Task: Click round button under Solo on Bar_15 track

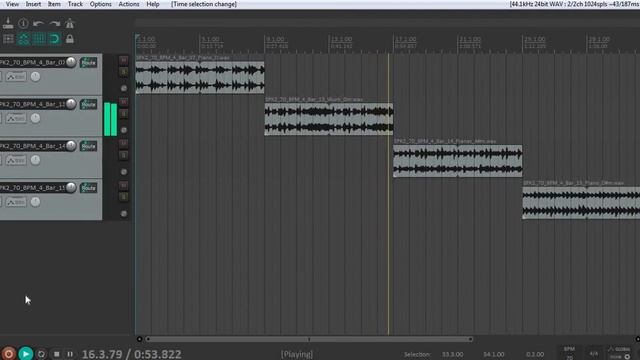Action: click(x=124, y=213)
